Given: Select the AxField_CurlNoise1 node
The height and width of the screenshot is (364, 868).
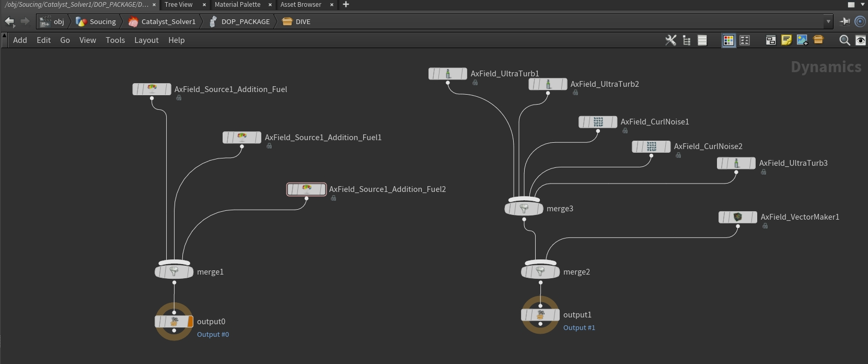Looking at the screenshot, I should click(598, 122).
